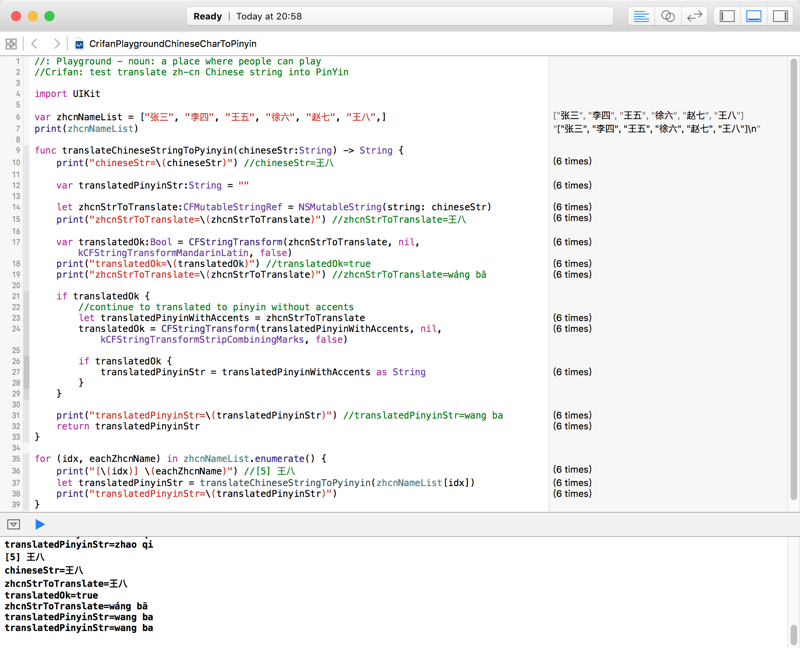Open the related items grid menu
This screenshot has height=648, width=800.
(11, 44)
